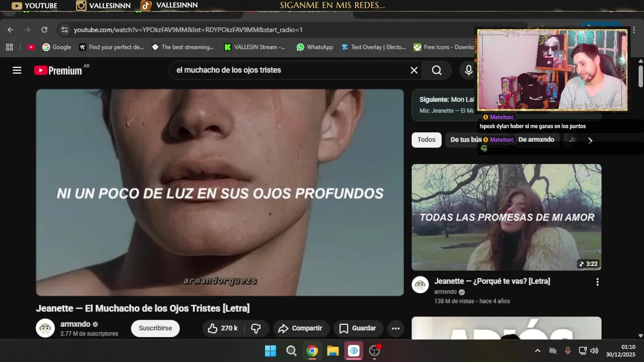Screen dimensions: 644x362
Task: Open armxndo channel avatar below video
Action: click(x=45, y=328)
